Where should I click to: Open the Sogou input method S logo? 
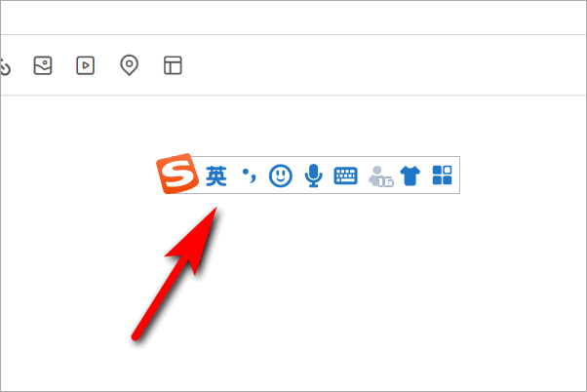click(177, 174)
